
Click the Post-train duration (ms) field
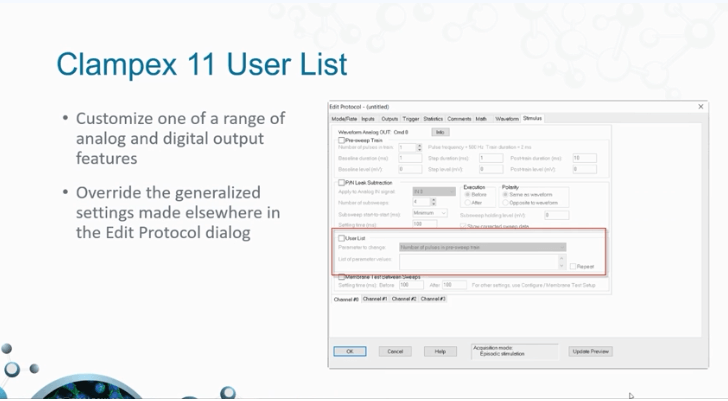(585, 158)
